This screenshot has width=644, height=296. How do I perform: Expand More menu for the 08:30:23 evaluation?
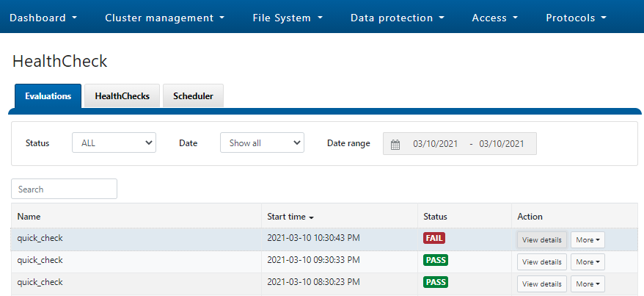[x=588, y=284]
